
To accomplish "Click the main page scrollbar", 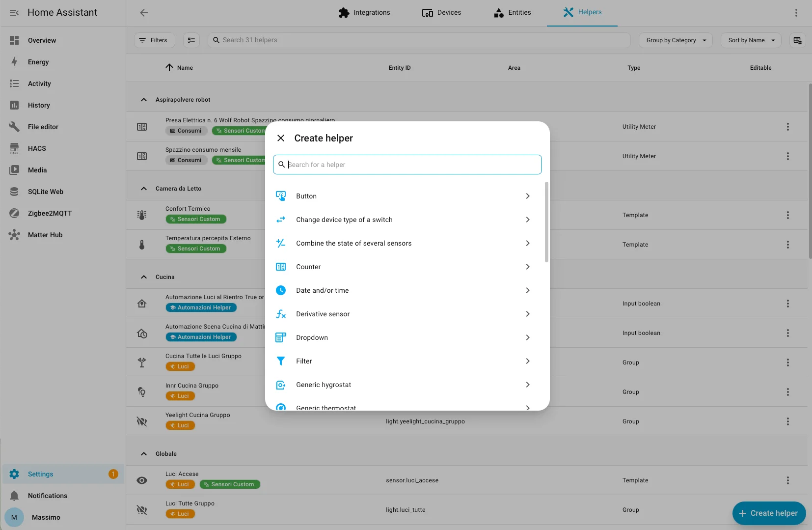I will (x=810, y=171).
